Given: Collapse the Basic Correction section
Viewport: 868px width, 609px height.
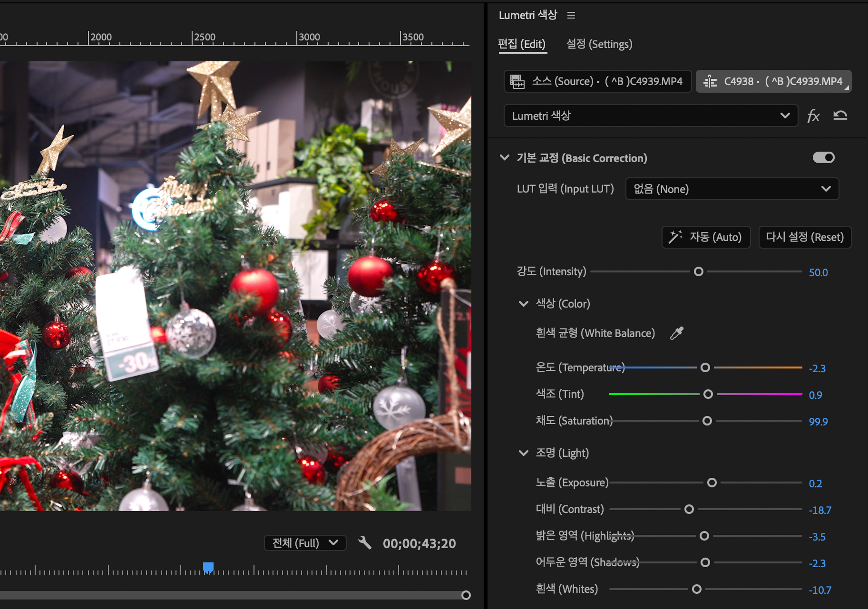Looking at the screenshot, I should [x=505, y=158].
